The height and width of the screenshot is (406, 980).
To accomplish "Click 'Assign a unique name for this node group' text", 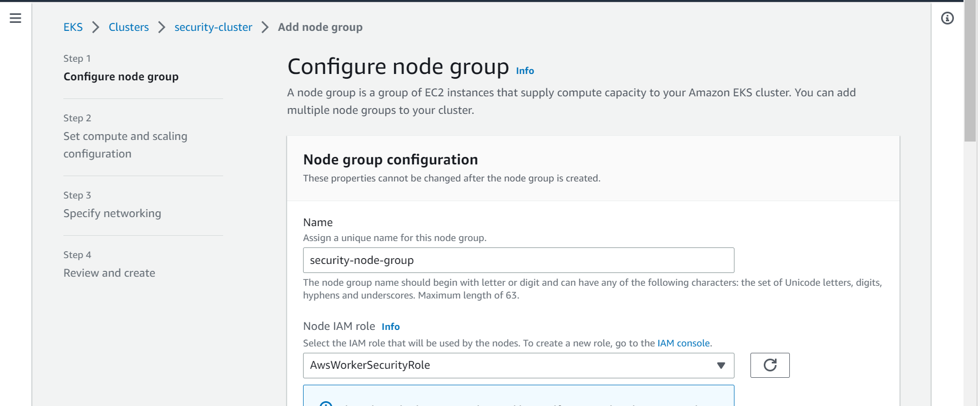I will [x=395, y=238].
